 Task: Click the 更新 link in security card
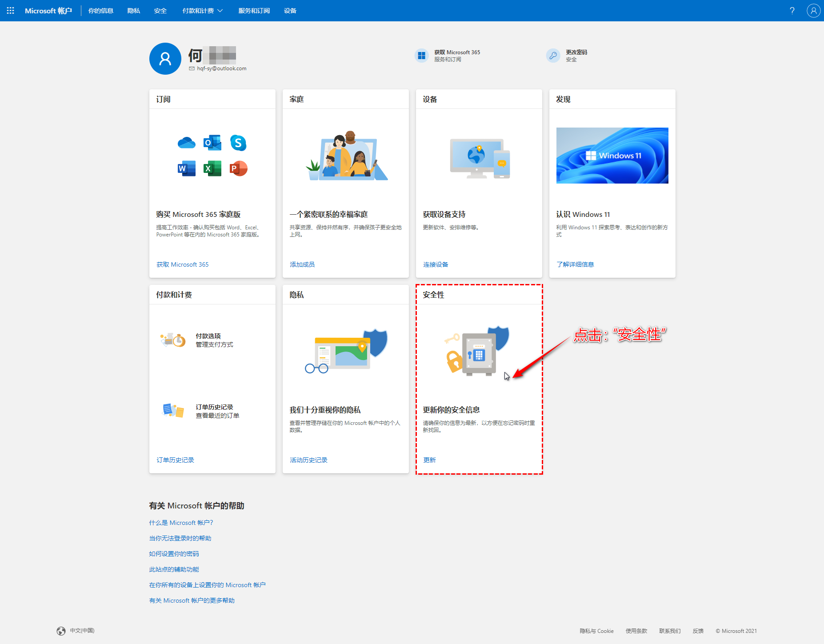pyautogui.click(x=429, y=460)
